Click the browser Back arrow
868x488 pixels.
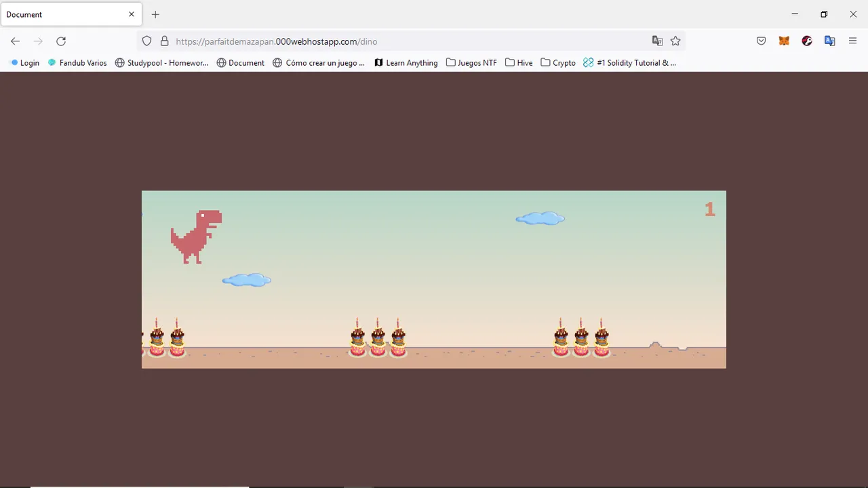15,41
